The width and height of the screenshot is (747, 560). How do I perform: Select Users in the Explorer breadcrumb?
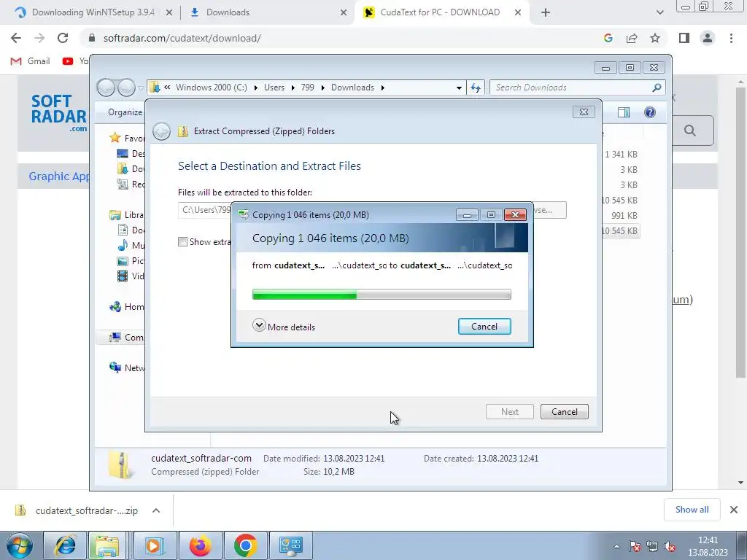[x=274, y=87]
